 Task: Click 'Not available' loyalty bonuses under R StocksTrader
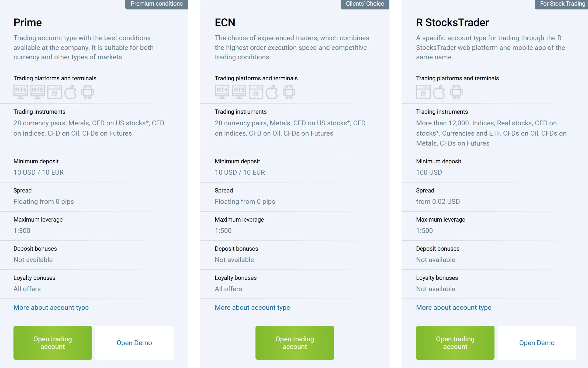tap(436, 289)
